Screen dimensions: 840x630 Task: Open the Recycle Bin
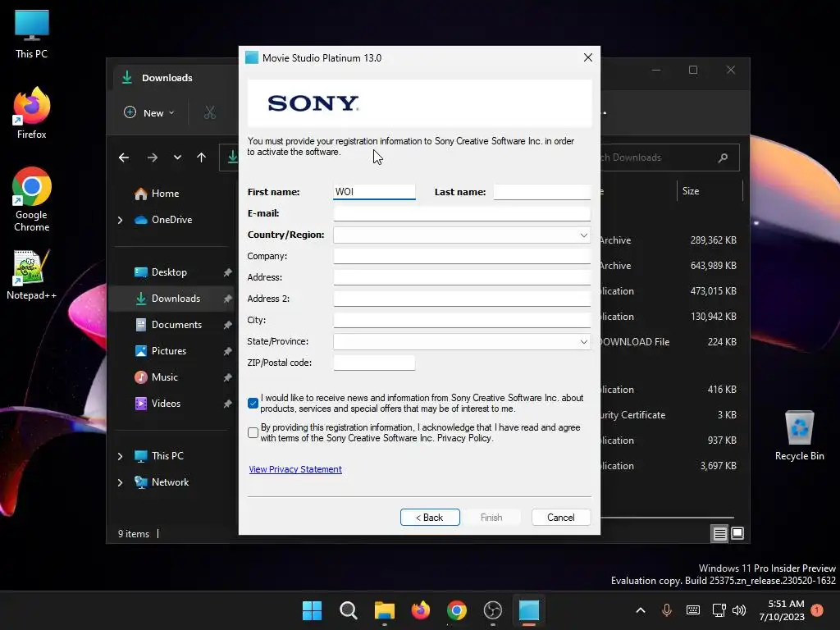coord(799,436)
